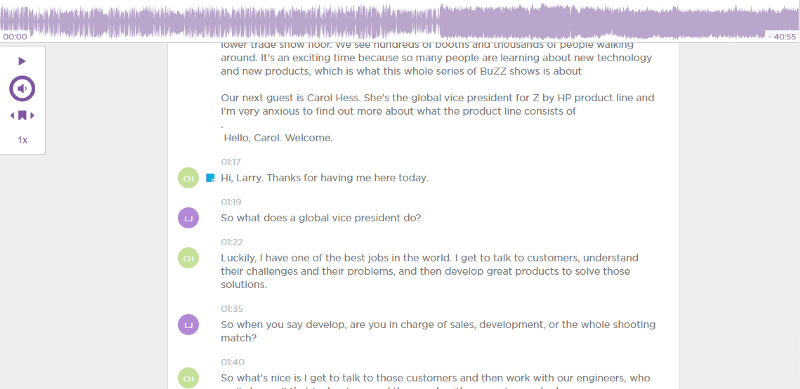Go to the 01:35 timestamp
Image resolution: width=800 pixels, height=389 pixels.
click(x=232, y=309)
